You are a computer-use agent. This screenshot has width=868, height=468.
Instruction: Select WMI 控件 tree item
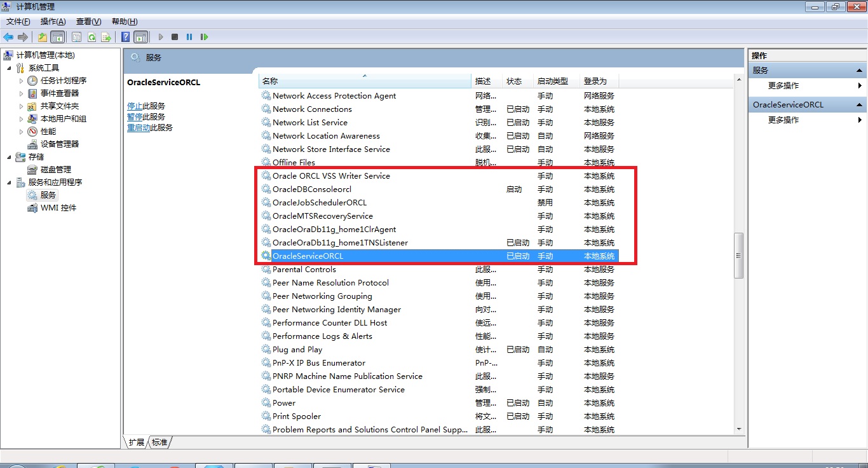pyautogui.click(x=52, y=208)
